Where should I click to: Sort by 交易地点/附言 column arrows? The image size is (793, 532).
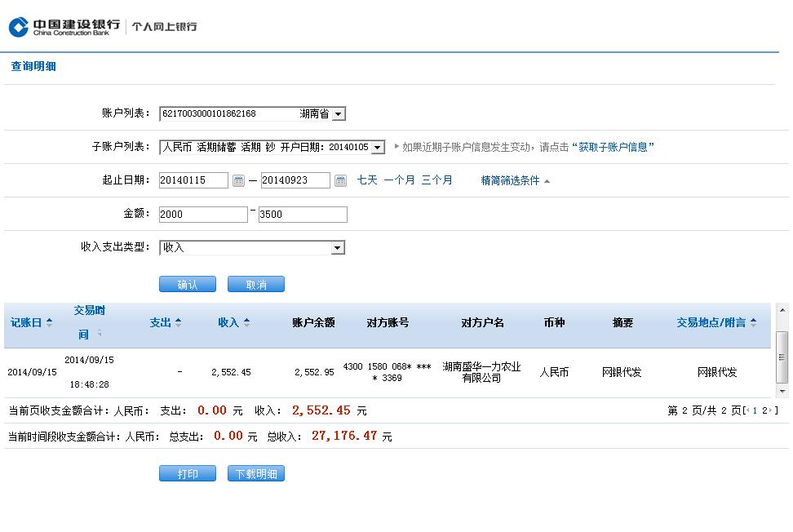754,322
